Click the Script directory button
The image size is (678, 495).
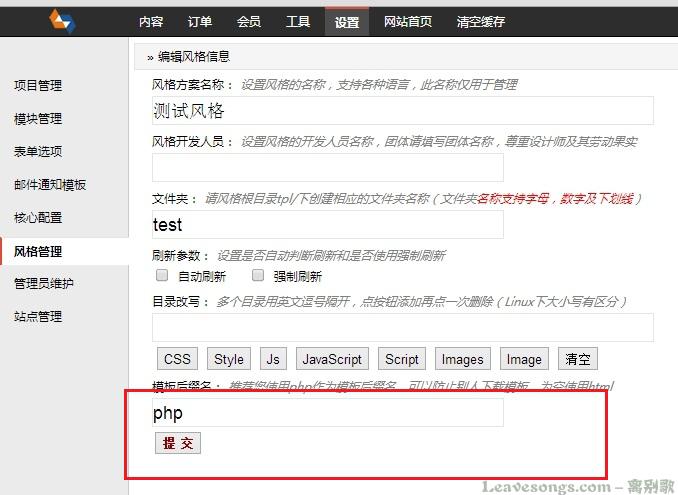tap(402, 359)
